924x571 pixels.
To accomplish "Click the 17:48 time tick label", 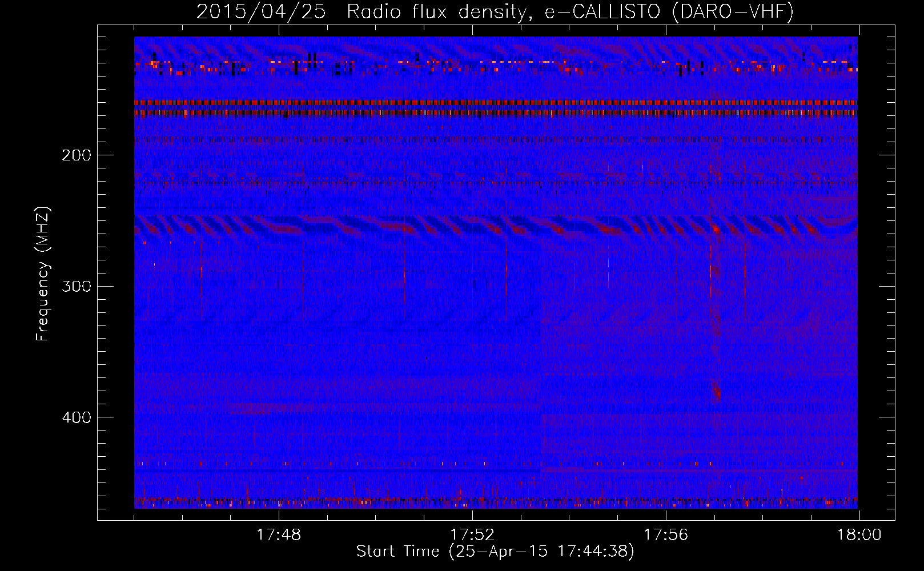I will click(x=279, y=535).
